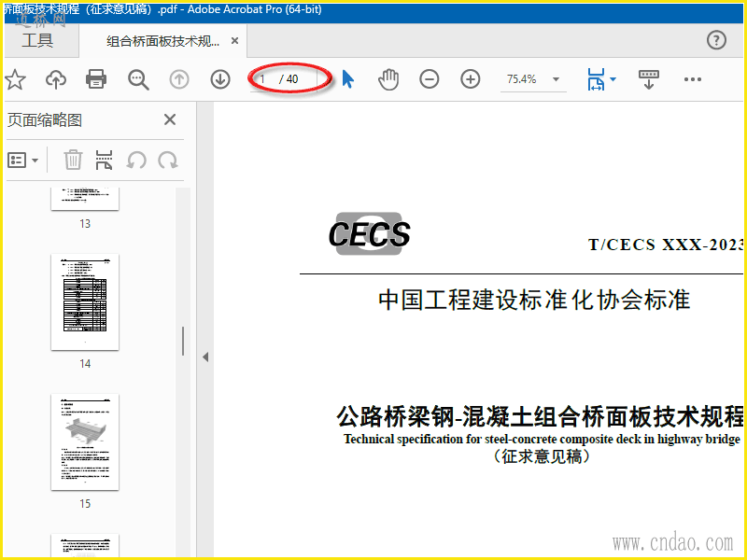Open the scrolling mode download icon
747x560 pixels.
point(648,79)
